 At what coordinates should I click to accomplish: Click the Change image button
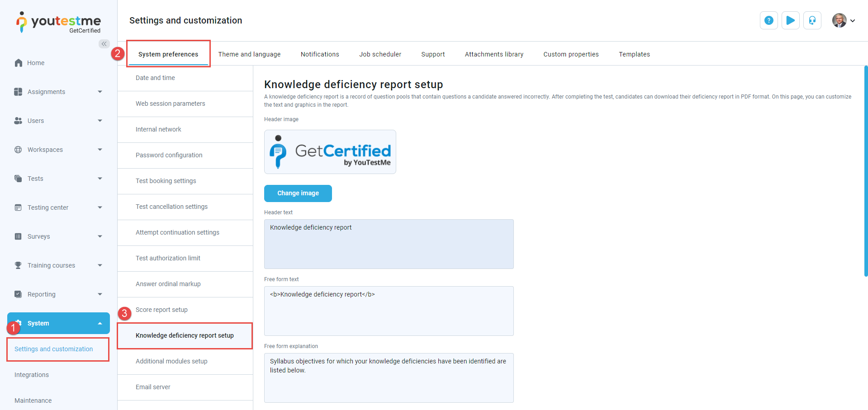click(298, 193)
